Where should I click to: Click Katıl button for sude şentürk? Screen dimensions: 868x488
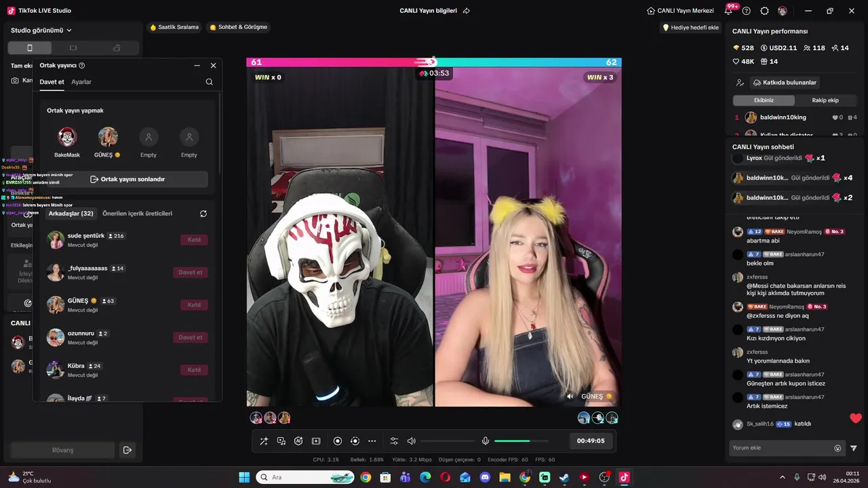point(194,240)
